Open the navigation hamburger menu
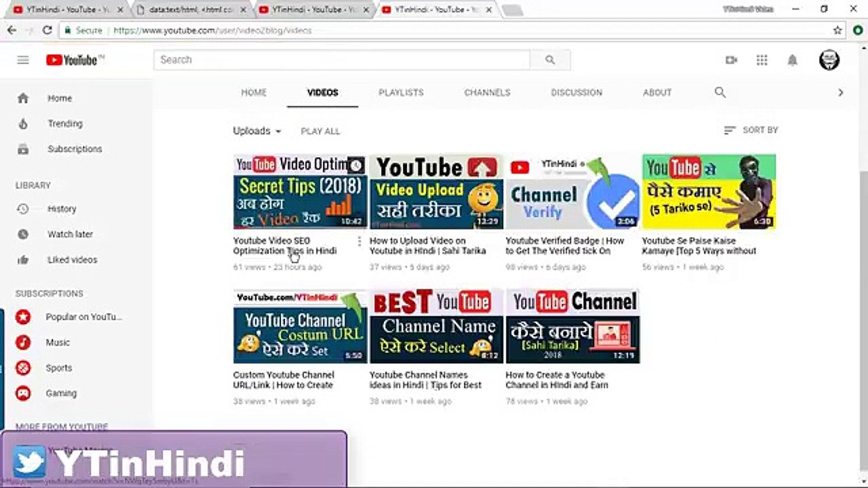868x488 pixels. 23,60
